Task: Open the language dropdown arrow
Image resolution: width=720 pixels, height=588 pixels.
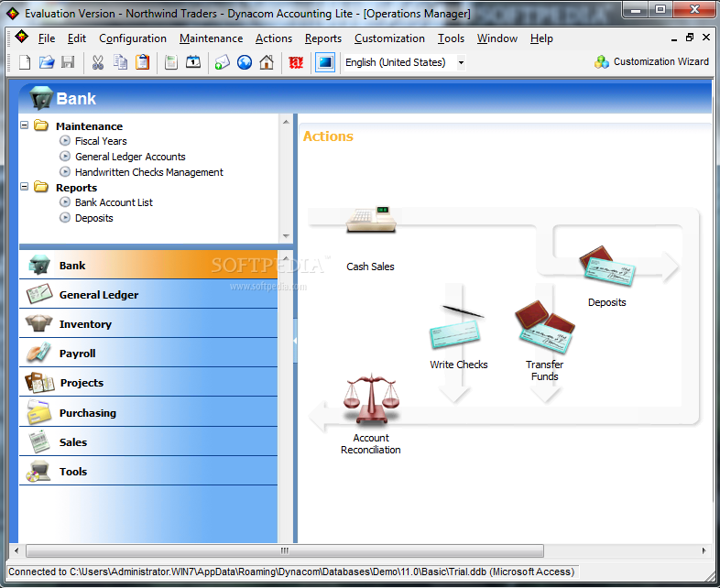Action: tap(461, 62)
